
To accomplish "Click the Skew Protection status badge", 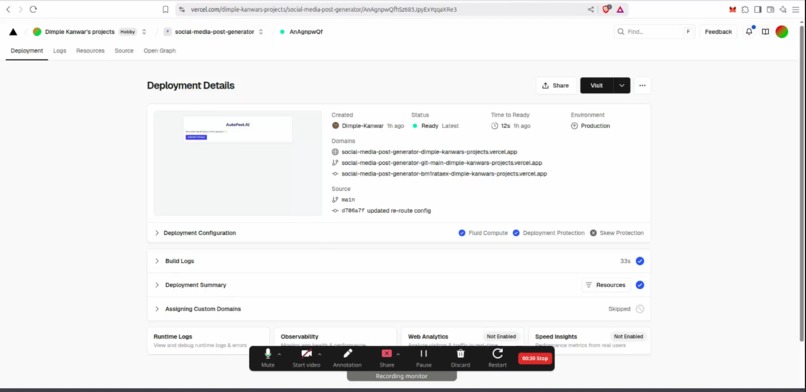I will pos(593,233).
